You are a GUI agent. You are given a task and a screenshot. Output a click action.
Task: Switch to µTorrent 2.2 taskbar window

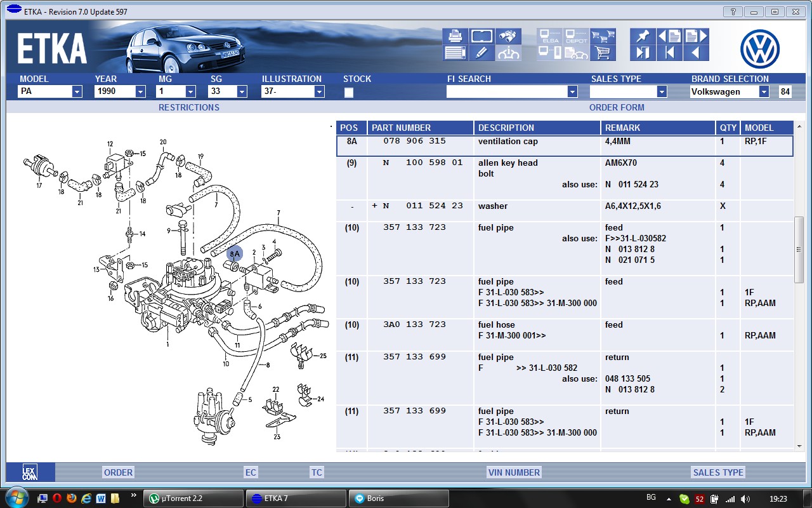(193, 498)
